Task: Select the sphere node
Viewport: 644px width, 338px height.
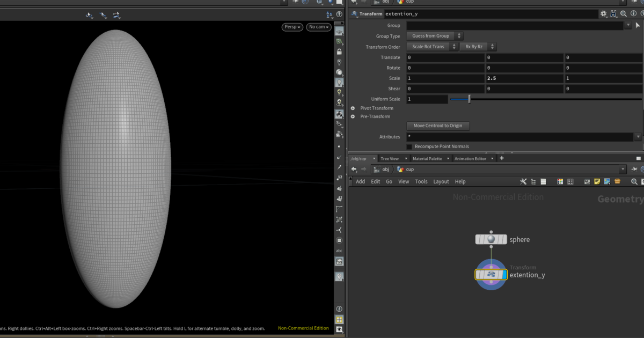Action: [491, 239]
